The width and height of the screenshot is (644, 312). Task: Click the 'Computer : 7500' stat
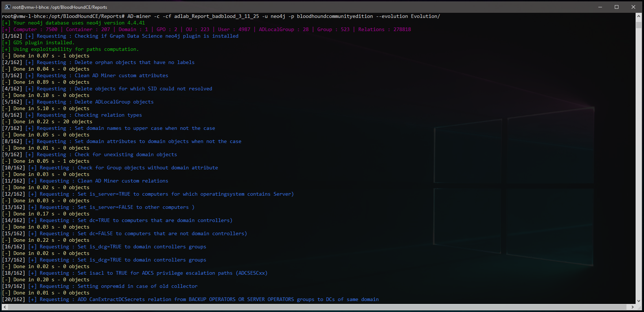pos(35,29)
